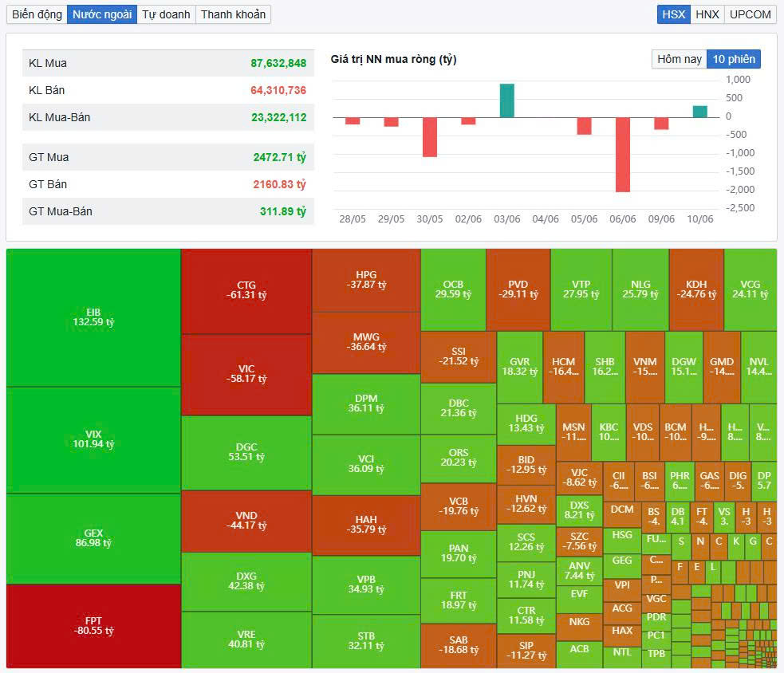This screenshot has width=784, height=673.
Task: Click the GT Mua-Bán value 311.89 tỷ
Action: [283, 211]
